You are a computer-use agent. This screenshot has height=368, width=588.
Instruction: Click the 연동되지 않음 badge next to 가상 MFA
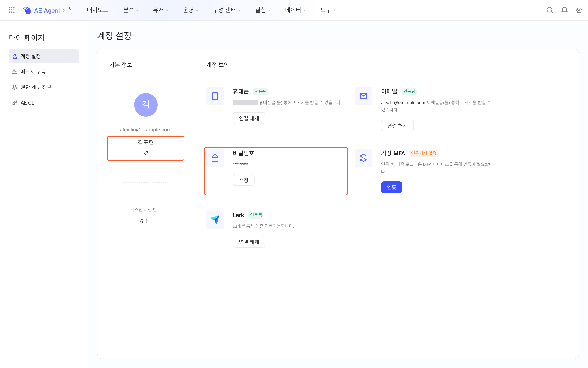424,153
